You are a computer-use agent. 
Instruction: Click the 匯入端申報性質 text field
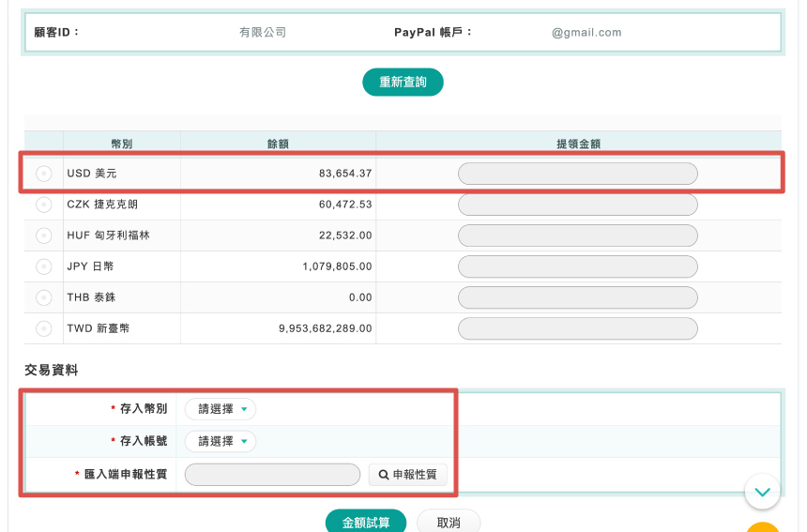[272, 475]
